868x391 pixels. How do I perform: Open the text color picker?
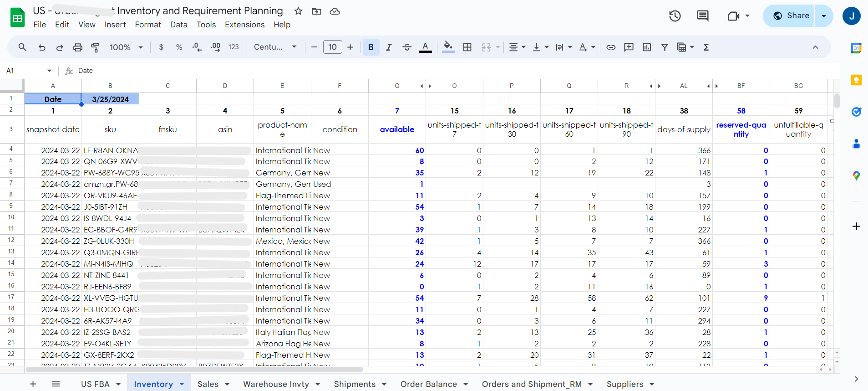[x=425, y=47]
